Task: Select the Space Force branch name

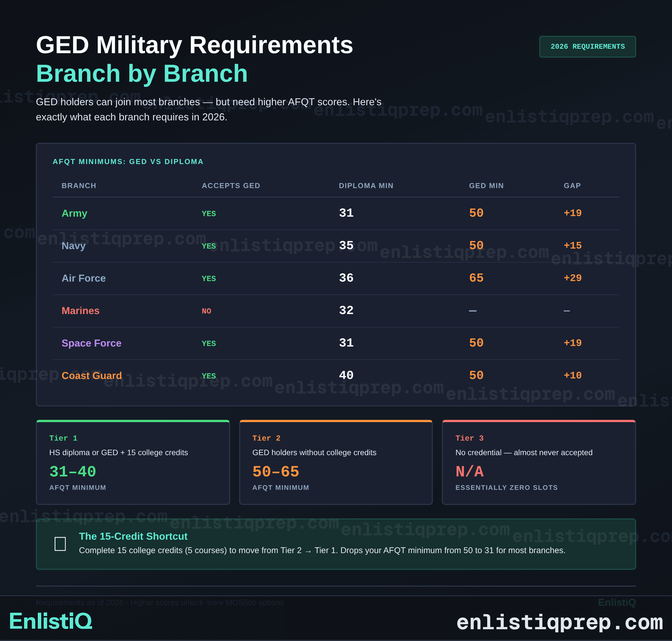Action: coord(92,343)
